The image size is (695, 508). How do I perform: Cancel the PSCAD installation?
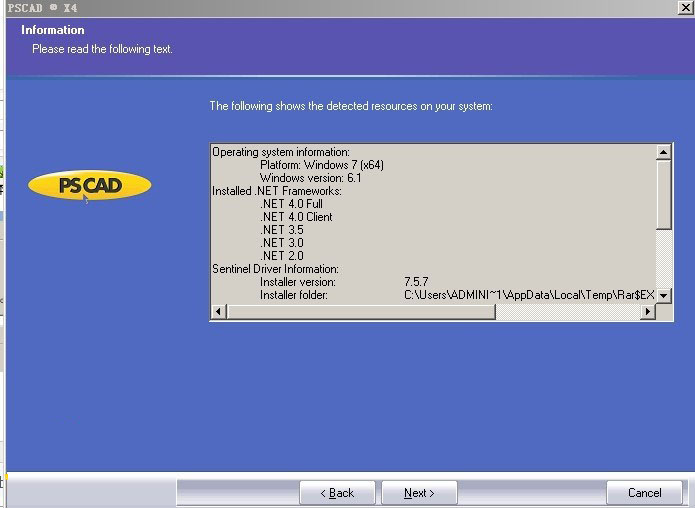pos(644,493)
